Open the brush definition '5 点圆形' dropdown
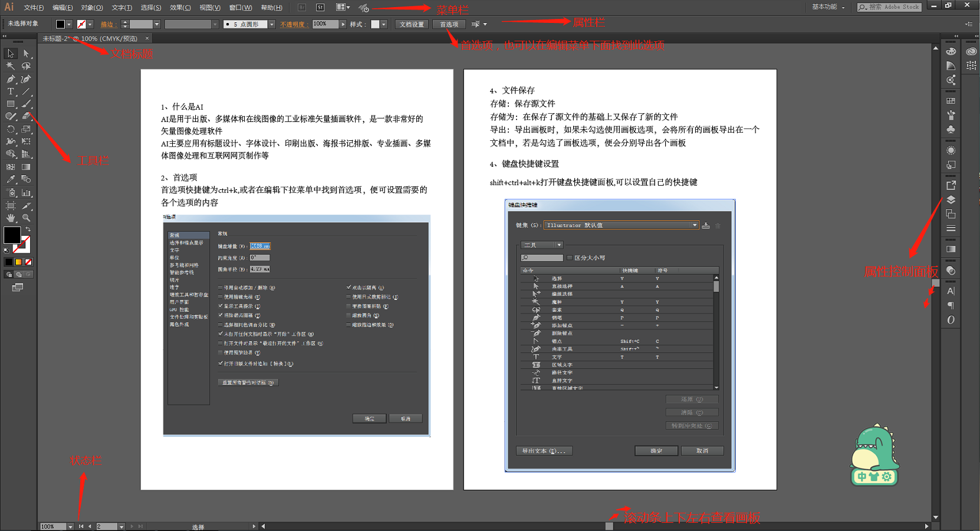Screen dimensions: 980x531 272,24
